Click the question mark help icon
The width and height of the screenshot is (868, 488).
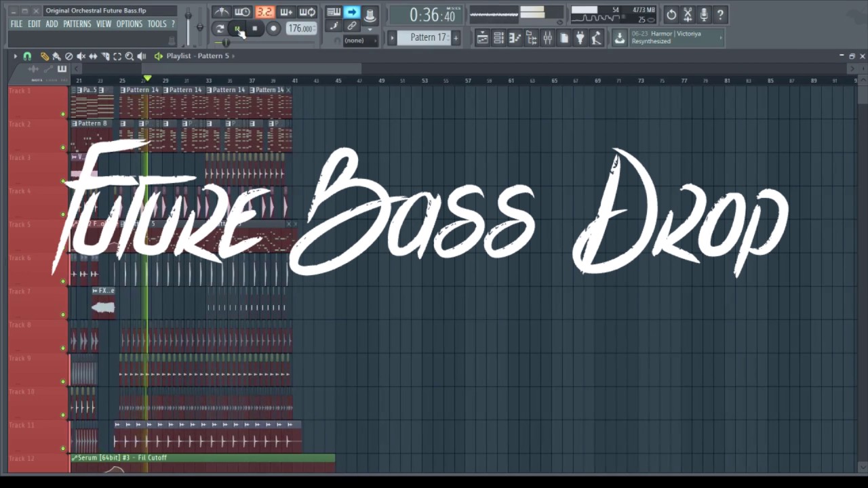[x=720, y=14]
